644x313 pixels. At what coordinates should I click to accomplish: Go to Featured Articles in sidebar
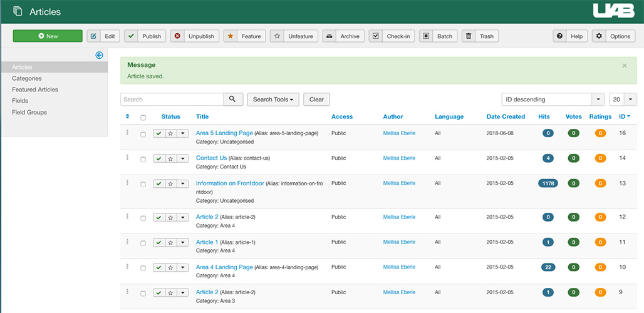35,90
